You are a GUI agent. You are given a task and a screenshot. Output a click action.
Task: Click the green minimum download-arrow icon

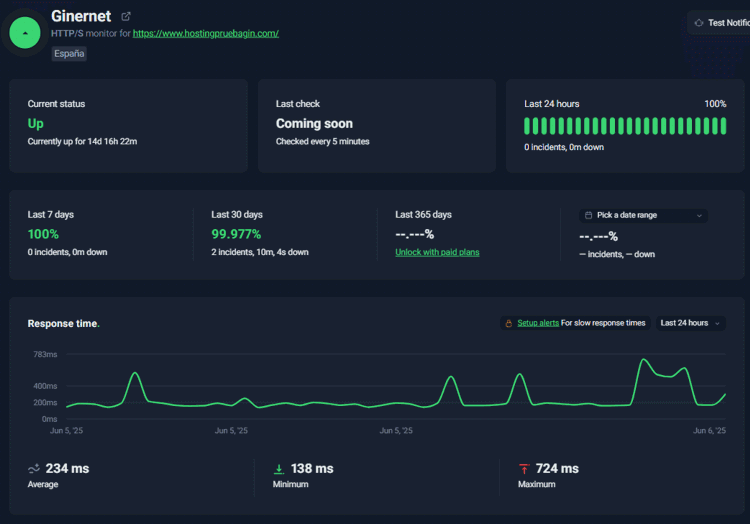coord(279,469)
